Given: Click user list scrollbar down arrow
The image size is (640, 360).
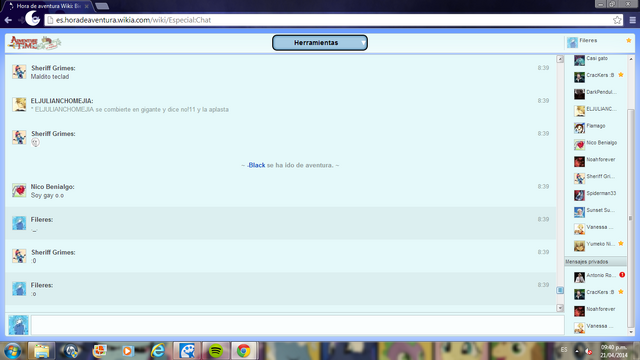Looking at the screenshot, I should click(631, 332).
